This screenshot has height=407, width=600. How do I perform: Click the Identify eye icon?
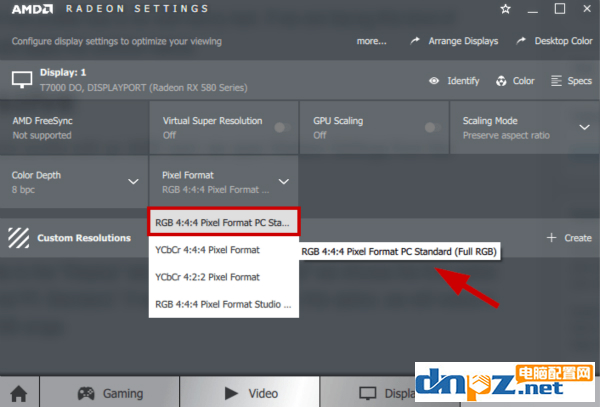(x=434, y=81)
